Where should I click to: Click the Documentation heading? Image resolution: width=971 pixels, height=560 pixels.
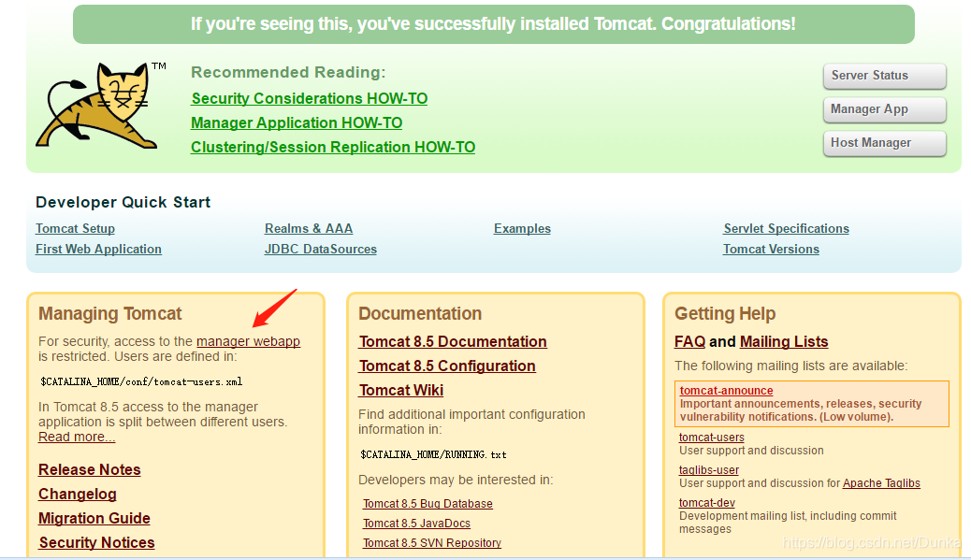420,314
